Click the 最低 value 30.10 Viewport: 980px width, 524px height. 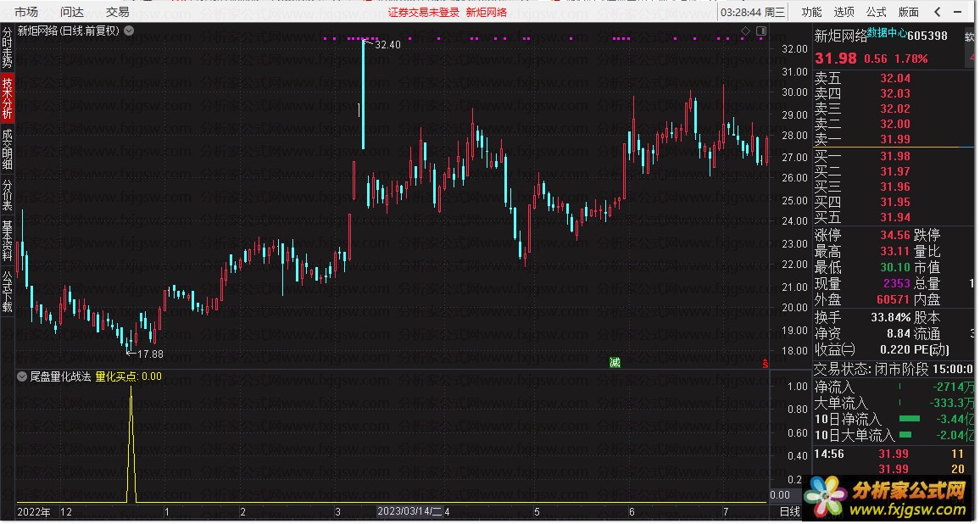point(895,267)
